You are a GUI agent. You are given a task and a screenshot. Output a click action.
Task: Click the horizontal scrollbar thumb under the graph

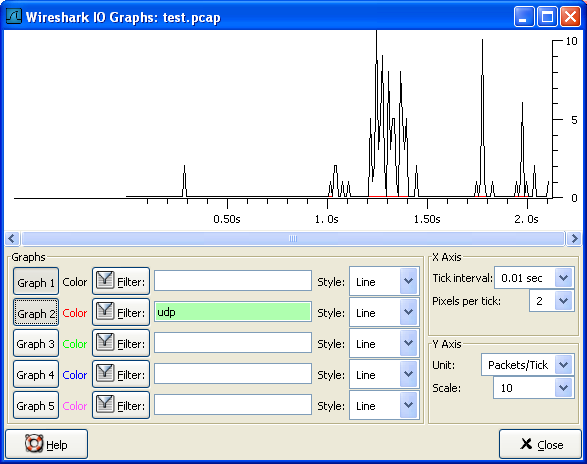[293, 239]
